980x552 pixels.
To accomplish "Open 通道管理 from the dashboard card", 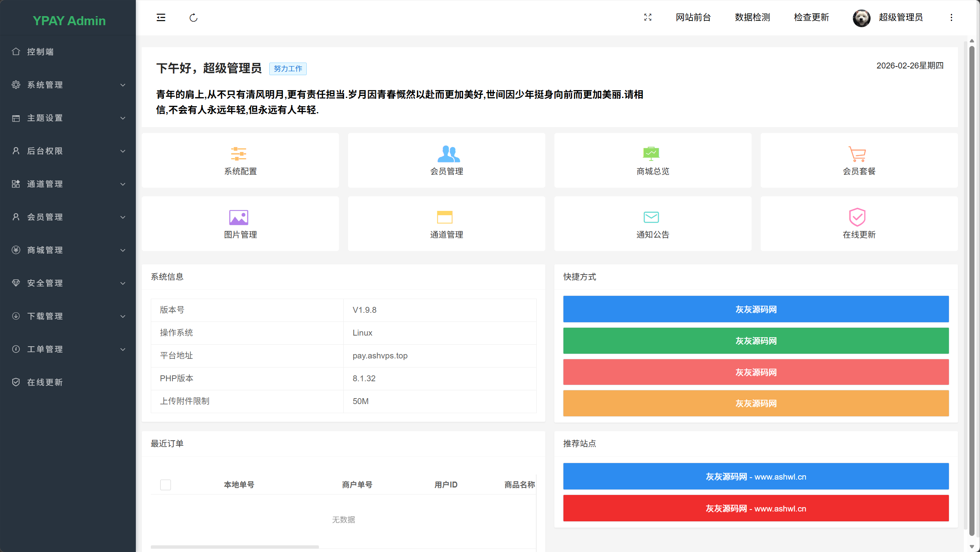I will point(446,223).
